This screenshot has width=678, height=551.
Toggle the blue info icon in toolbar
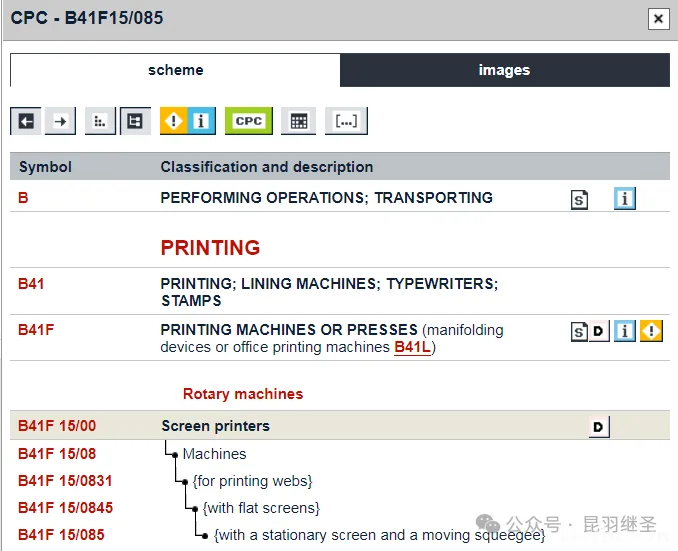[201, 121]
